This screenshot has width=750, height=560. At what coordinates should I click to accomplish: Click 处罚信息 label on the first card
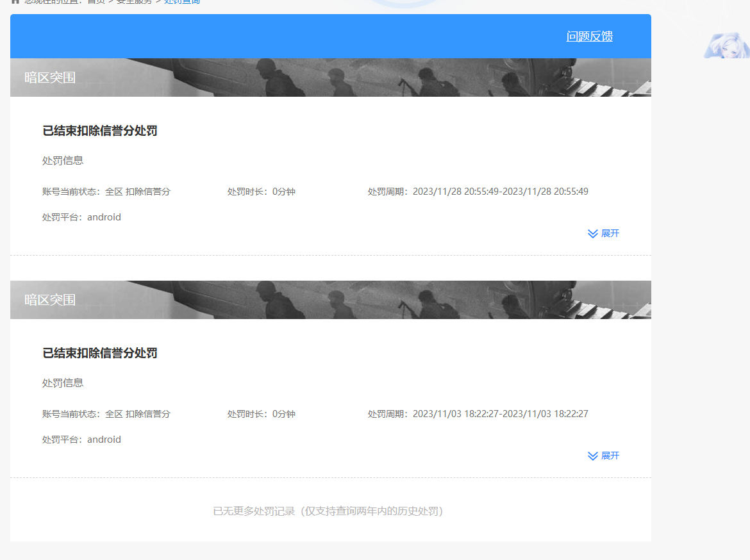62,160
